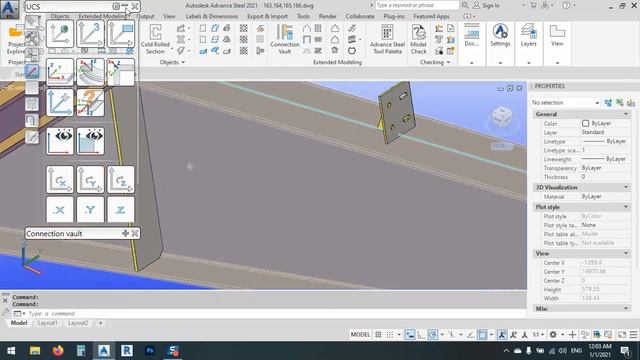Select the view on UCS eye icon
The width and height of the screenshot is (640, 360).
(x=60, y=141)
